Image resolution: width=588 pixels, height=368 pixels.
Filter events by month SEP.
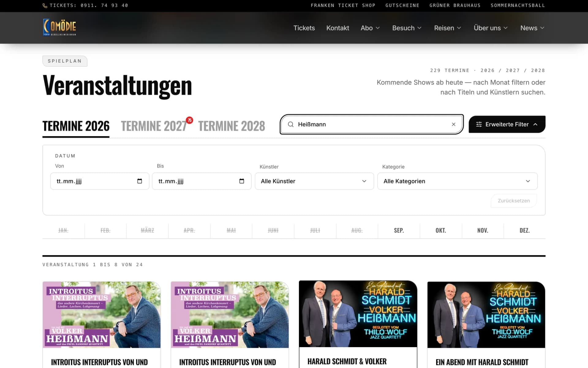(399, 230)
